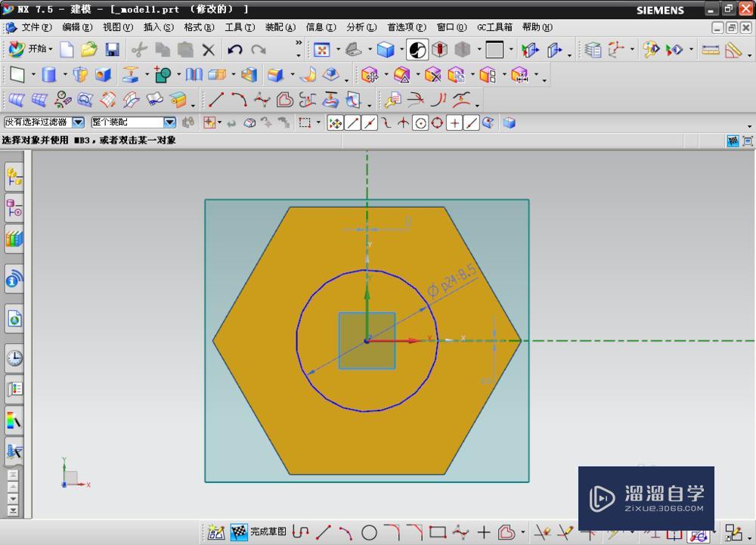Select the sketch rectangle tool at bottom
Image resolution: width=756 pixels, height=545 pixels.
coord(438,532)
